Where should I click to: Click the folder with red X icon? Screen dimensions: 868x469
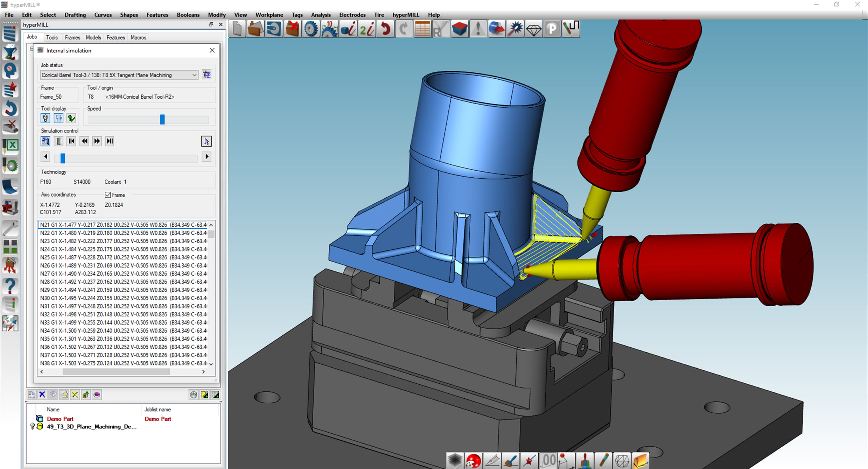click(x=292, y=29)
